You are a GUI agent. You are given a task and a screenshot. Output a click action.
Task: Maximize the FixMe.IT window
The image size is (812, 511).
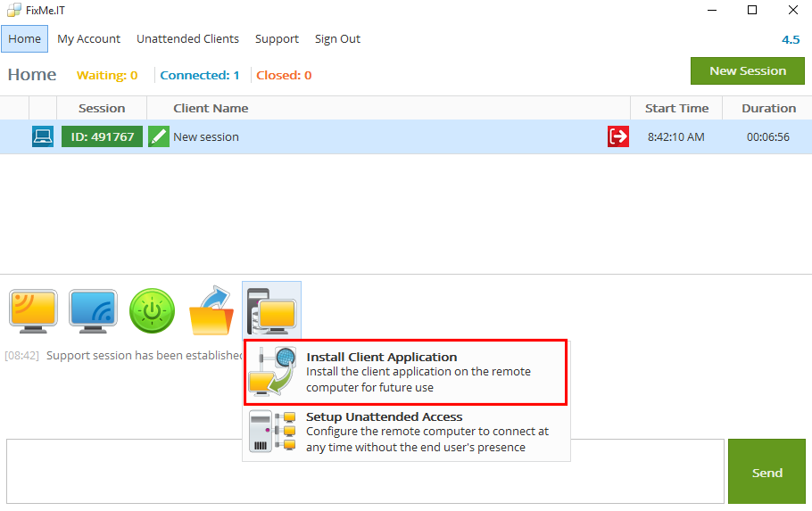click(x=752, y=11)
